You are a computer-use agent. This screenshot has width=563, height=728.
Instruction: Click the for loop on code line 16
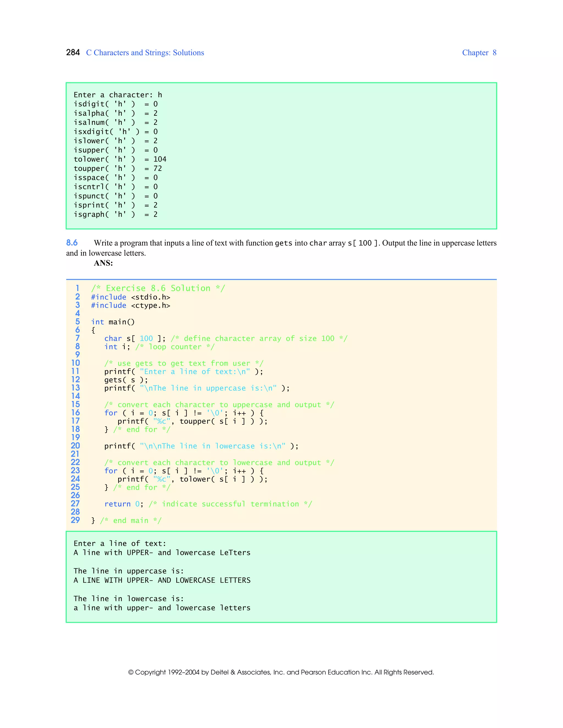tap(184, 413)
